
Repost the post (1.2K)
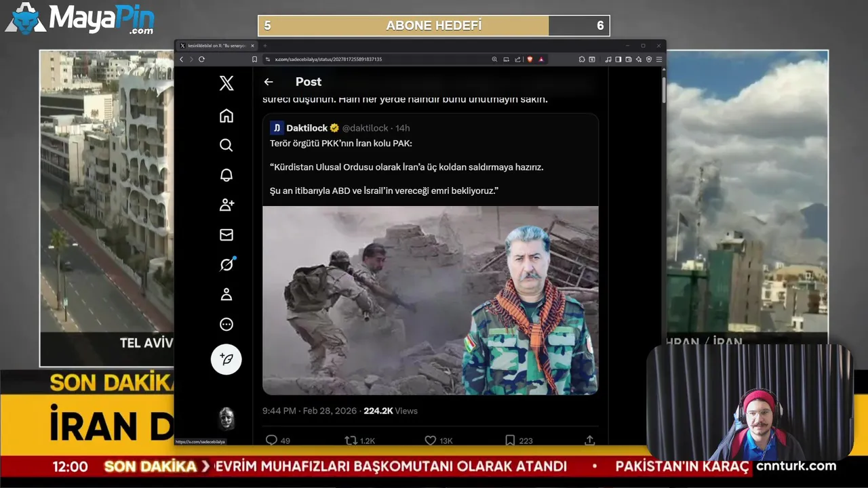pyautogui.click(x=359, y=441)
